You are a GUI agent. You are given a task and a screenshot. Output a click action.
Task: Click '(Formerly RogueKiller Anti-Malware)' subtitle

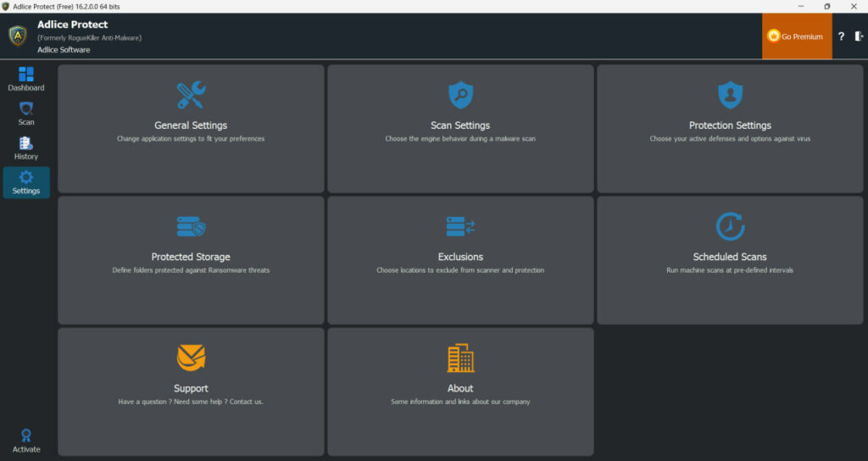tap(90, 37)
